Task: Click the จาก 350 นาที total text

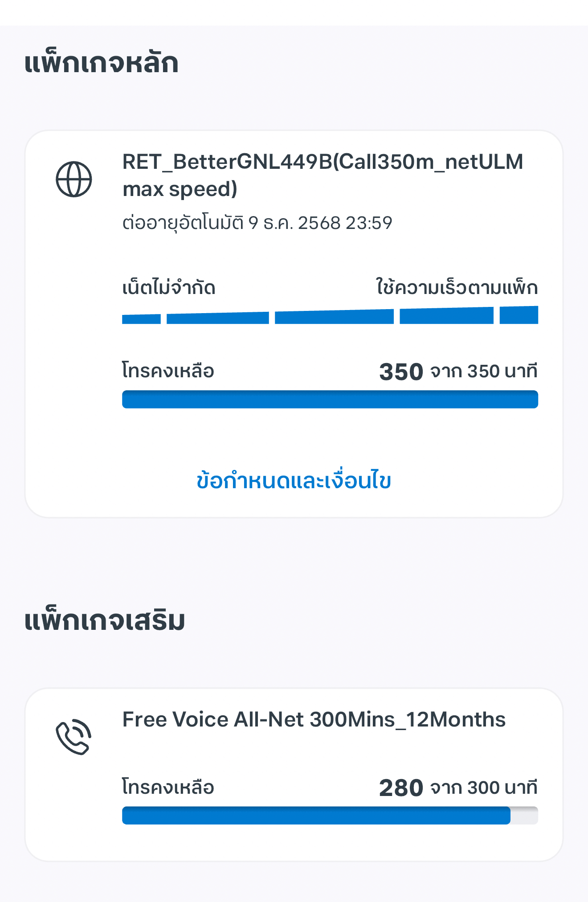Action: pos(484,371)
